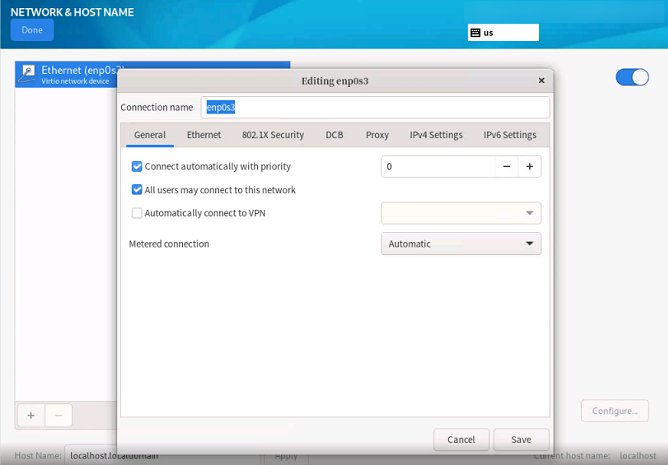The height and width of the screenshot is (465, 668).
Task: Click the Configure... button
Action: (x=615, y=411)
